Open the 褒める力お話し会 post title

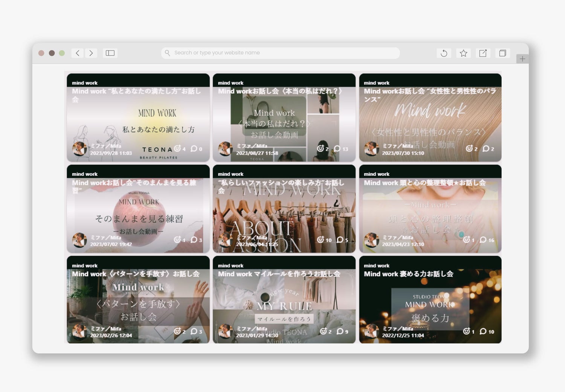pos(408,274)
